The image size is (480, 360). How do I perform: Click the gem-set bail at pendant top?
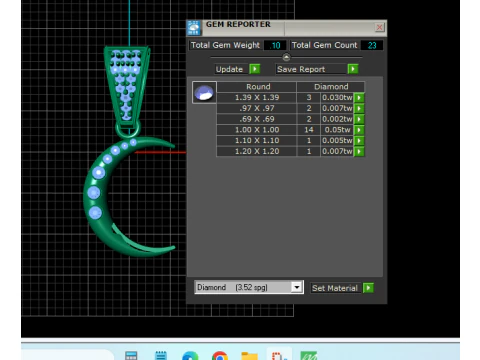tap(127, 86)
